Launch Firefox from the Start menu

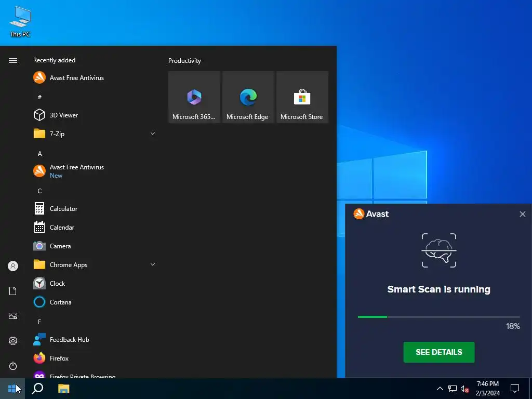(x=94, y=358)
